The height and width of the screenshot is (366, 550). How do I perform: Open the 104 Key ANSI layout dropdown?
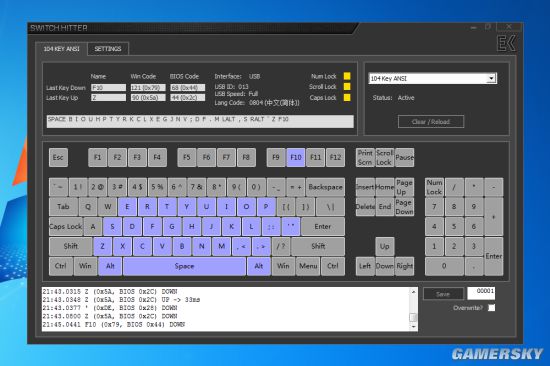pos(492,78)
